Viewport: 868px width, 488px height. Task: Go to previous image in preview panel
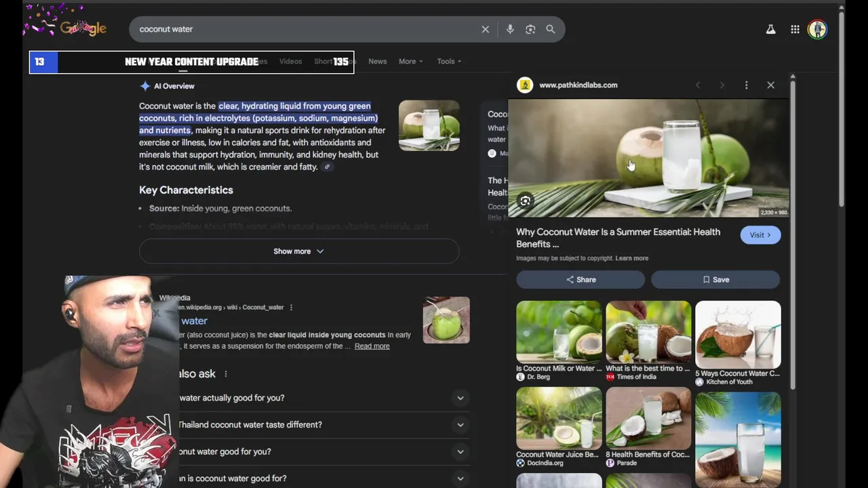coord(698,85)
